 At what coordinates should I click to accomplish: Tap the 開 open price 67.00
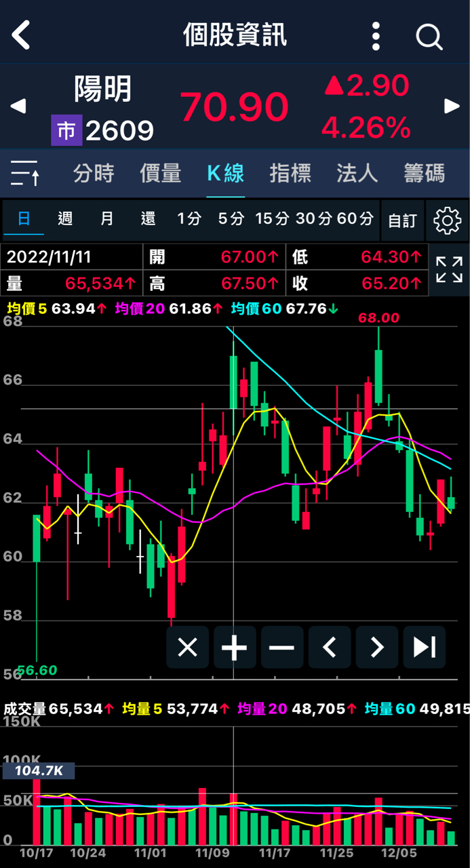(214, 257)
